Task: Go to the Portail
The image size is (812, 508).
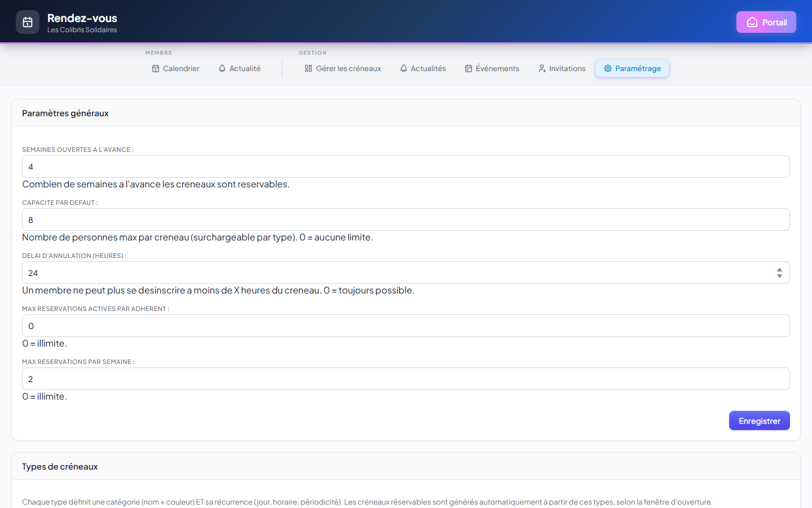Action: tap(766, 22)
